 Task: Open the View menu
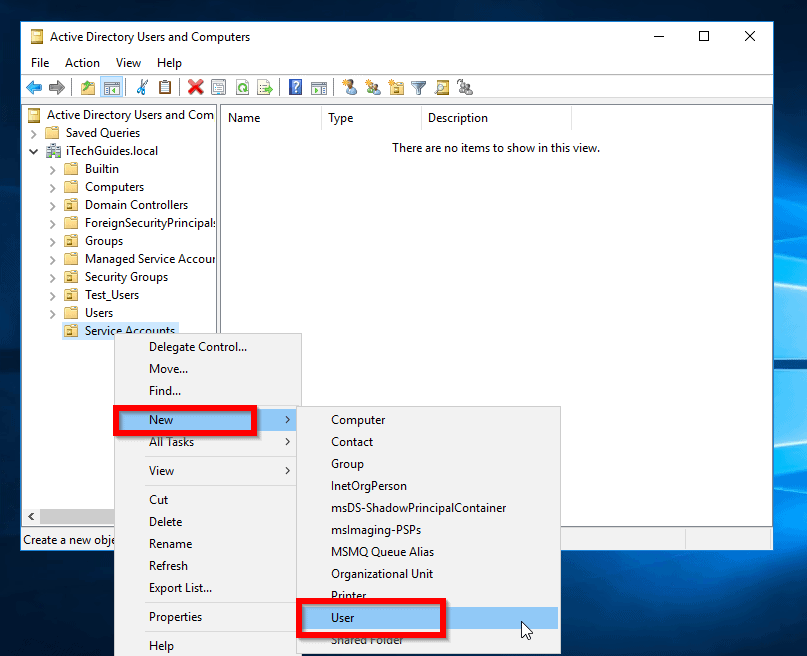click(x=128, y=62)
